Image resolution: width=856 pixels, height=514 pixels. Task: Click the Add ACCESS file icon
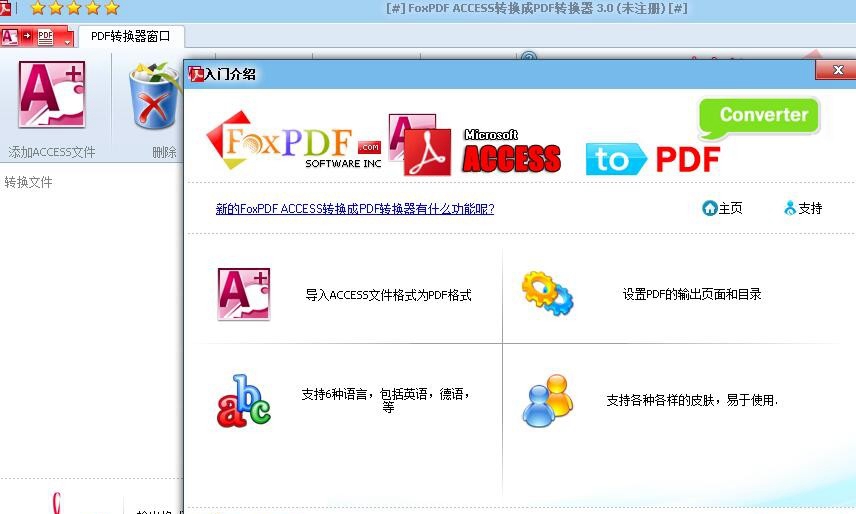point(52,94)
